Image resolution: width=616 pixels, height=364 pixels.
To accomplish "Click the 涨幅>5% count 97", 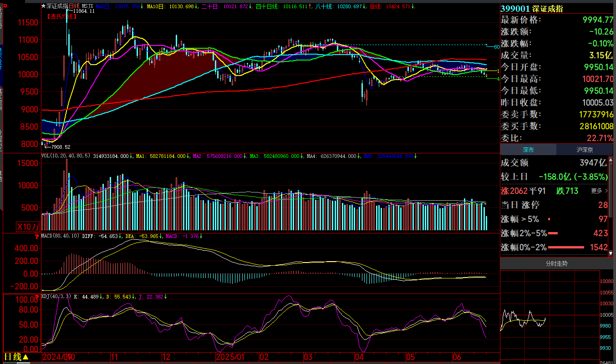I will [602, 219].
